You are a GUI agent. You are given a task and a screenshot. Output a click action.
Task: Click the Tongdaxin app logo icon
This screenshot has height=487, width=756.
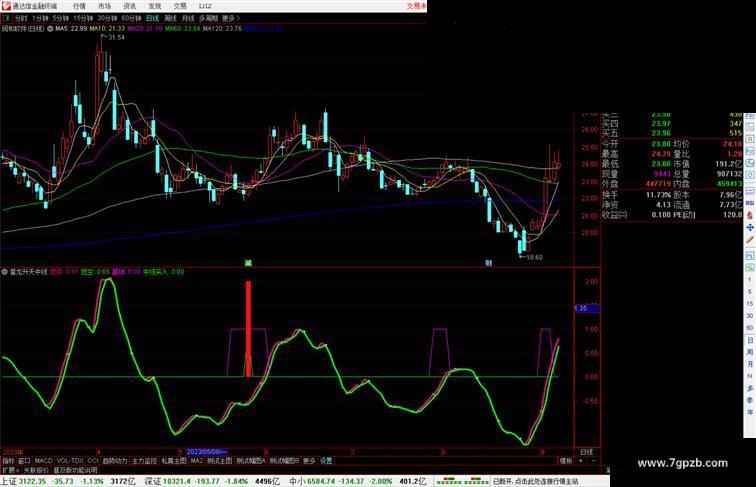click(x=6, y=6)
